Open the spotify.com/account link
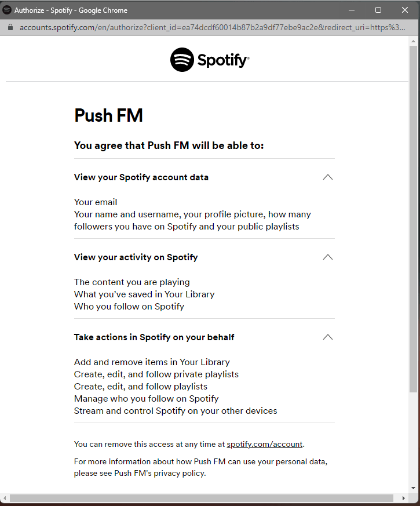This screenshot has height=506, width=420. click(x=265, y=445)
